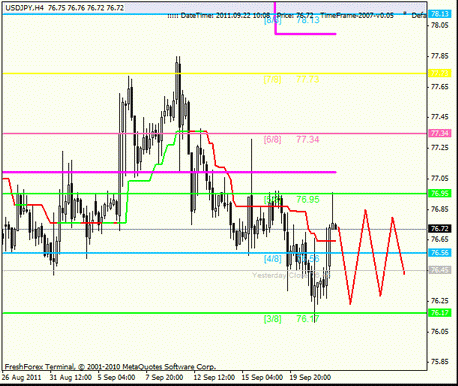Click the 19 Sep 20:00 time label
Viewport: 458px width, 386px height.
click(x=310, y=377)
